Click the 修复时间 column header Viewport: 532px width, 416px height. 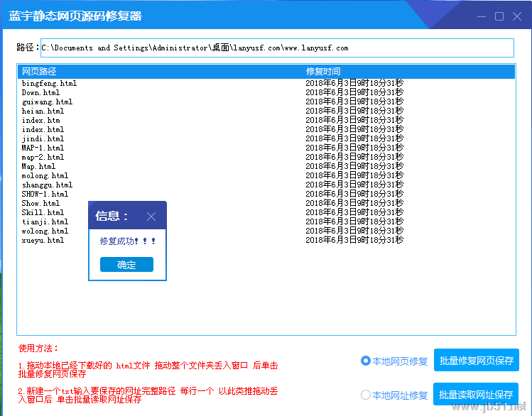click(x=323, y=72)
